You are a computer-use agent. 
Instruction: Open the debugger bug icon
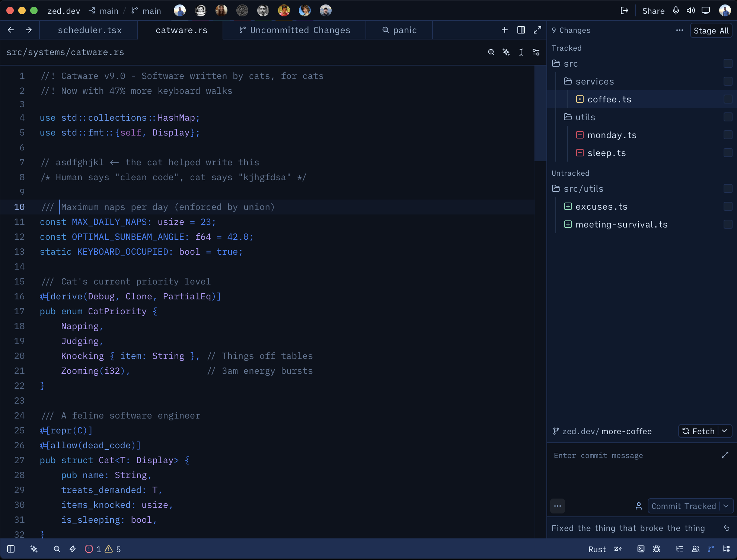(657, 549)
